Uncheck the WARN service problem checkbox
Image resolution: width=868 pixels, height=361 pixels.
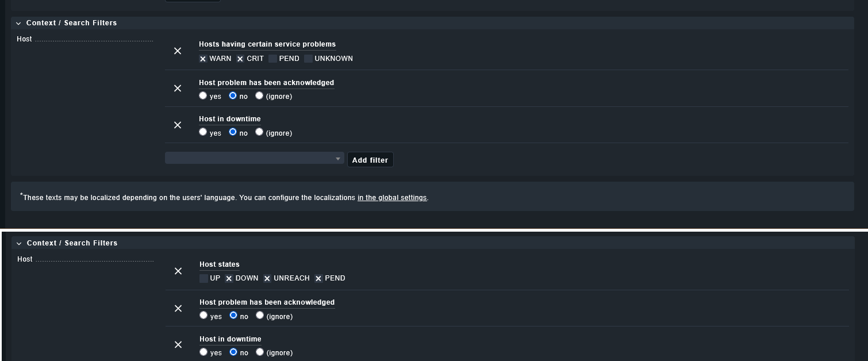pos(203,59)
